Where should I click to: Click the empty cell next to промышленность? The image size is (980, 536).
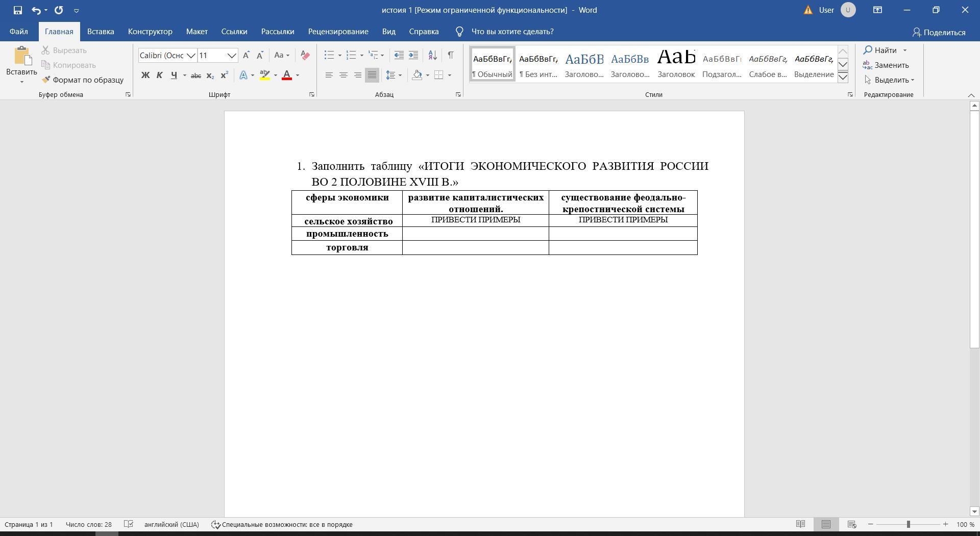475,234
